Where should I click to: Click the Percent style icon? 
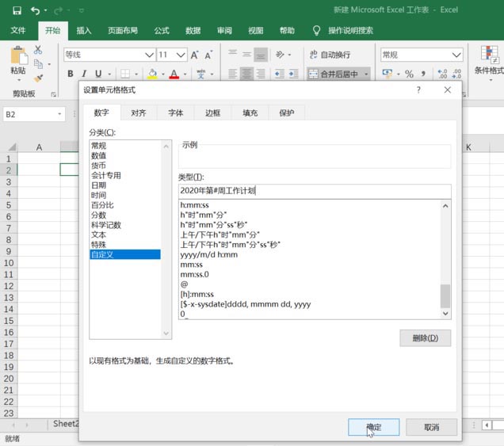tap(409, 74)
